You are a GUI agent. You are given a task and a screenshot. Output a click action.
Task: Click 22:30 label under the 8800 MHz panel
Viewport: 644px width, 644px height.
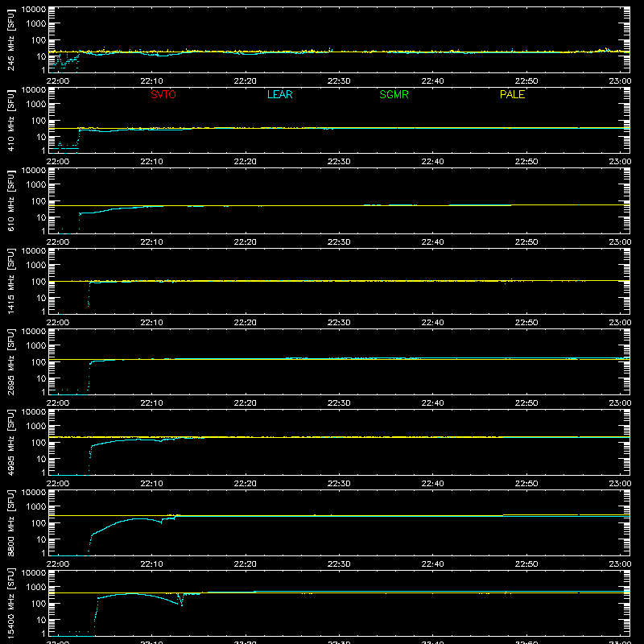(x=339, y=564)
